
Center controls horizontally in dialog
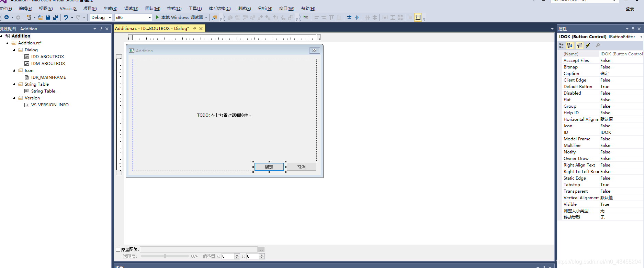[357, 17]
